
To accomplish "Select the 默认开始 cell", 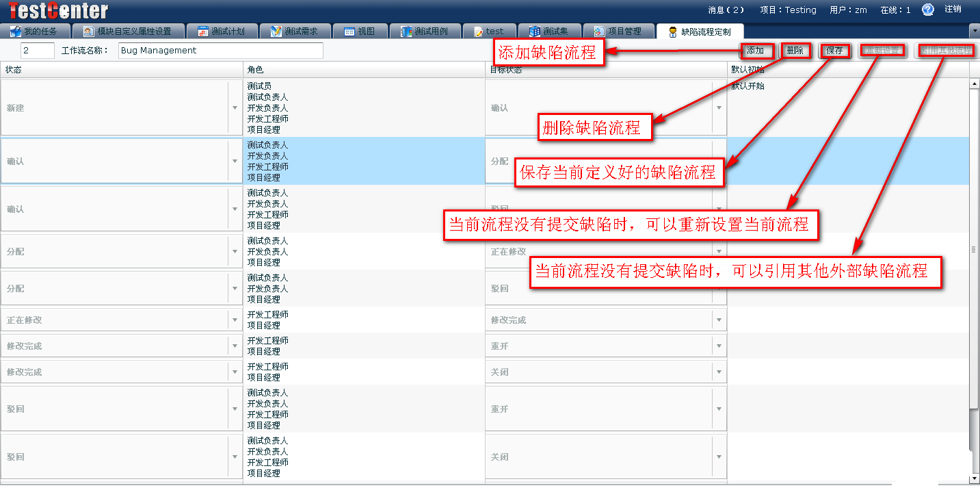I will [847, 108].
